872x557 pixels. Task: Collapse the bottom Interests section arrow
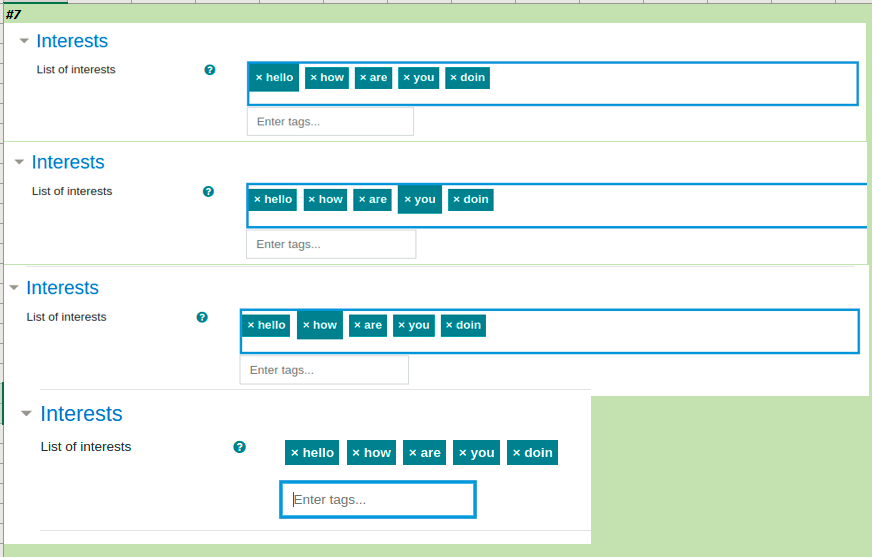(26, 413)
